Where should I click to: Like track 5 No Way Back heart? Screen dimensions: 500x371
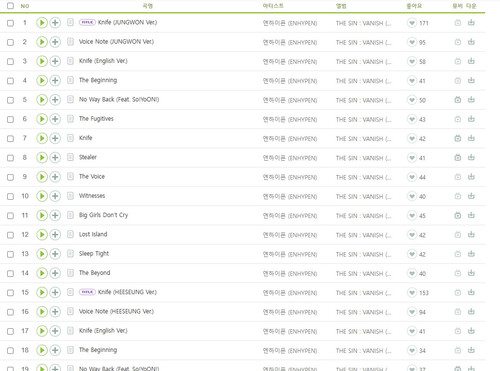[x=412, y=100]
